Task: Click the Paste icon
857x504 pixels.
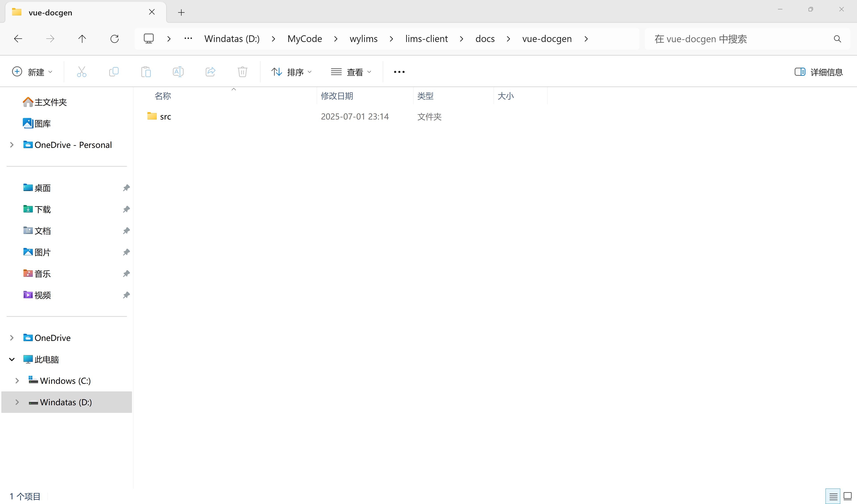Action: point(146,72)
